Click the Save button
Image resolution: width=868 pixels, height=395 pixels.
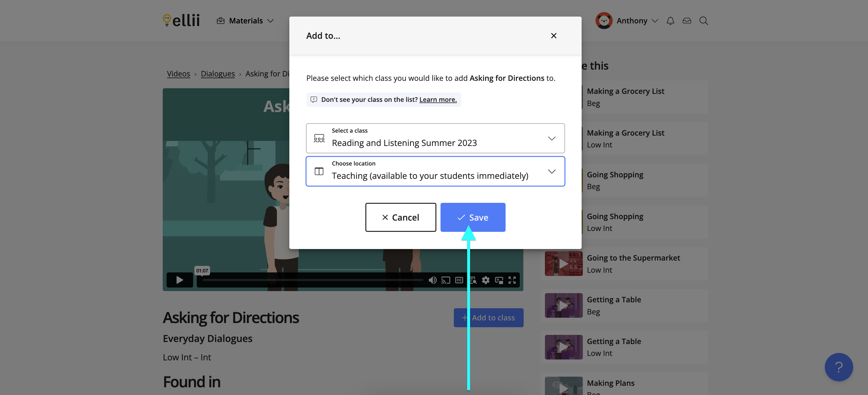(x=472, y=217)
